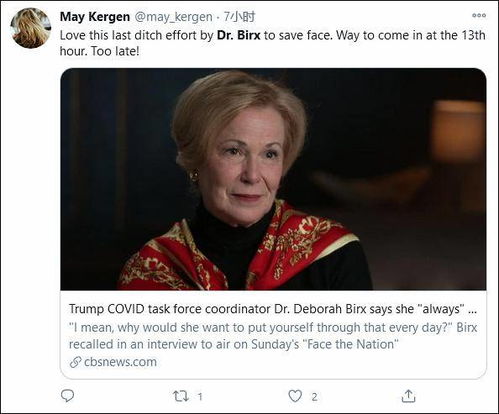
Task: Click the chain link icon beside cbsnews.com
Action: click(76, 362)
